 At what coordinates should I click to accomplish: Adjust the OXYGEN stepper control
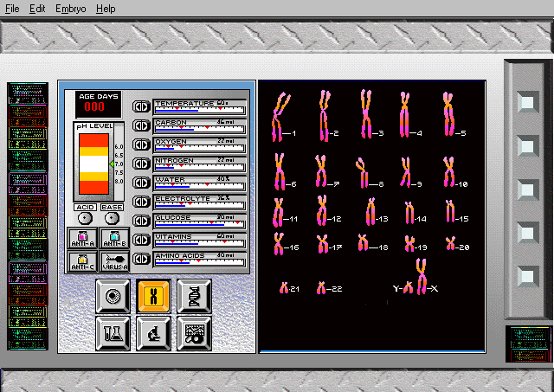click(x=141, y=145)
